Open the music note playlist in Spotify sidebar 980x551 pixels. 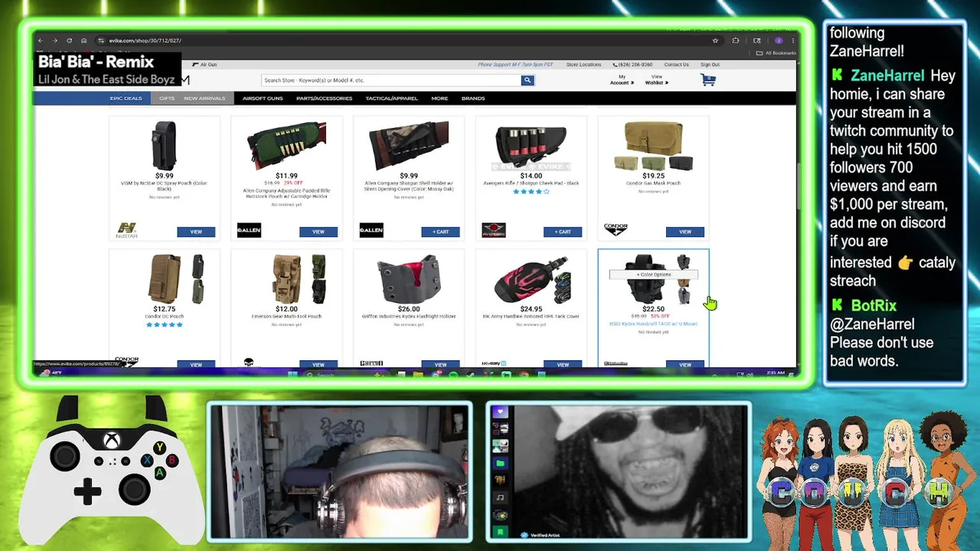click(x=500, y=497)
